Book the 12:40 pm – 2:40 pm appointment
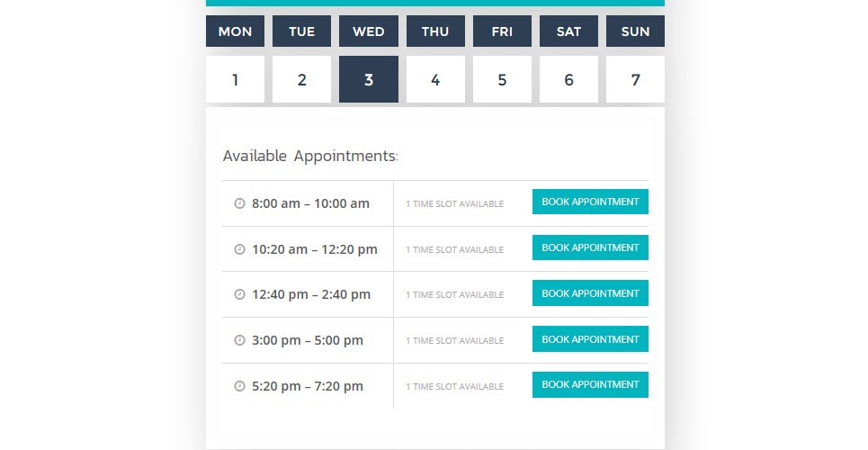Screen dimensions: 868x450 [x=590, y=293]
